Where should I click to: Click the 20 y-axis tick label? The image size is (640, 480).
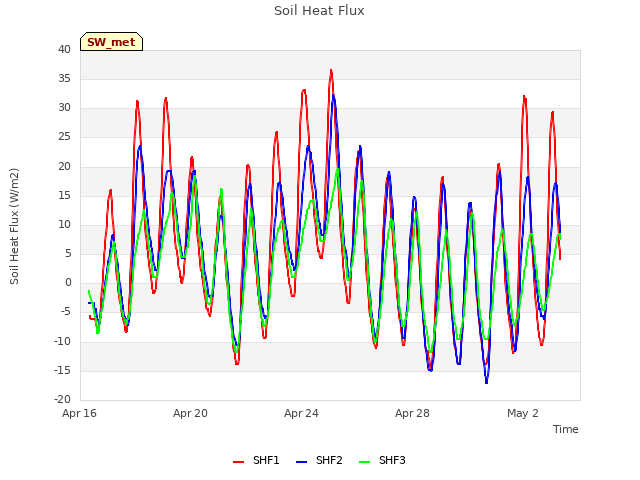[x=64, y=166]
